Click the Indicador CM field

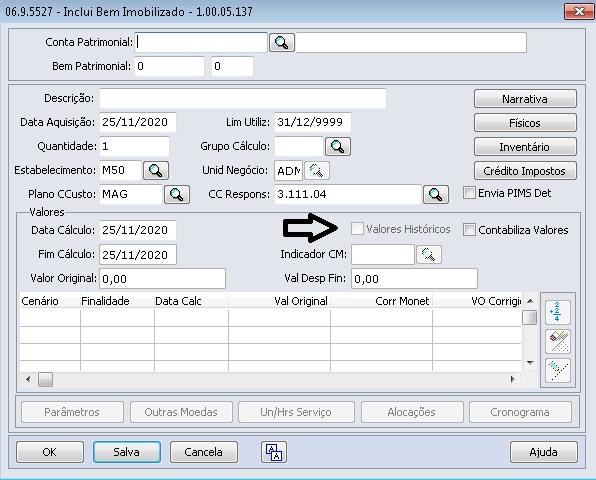[383, 254]
